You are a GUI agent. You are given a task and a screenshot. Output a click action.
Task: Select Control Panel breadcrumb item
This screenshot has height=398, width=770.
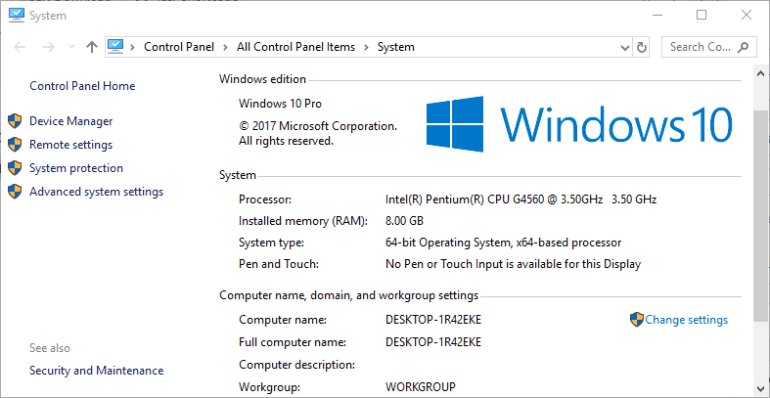[179, 47]
